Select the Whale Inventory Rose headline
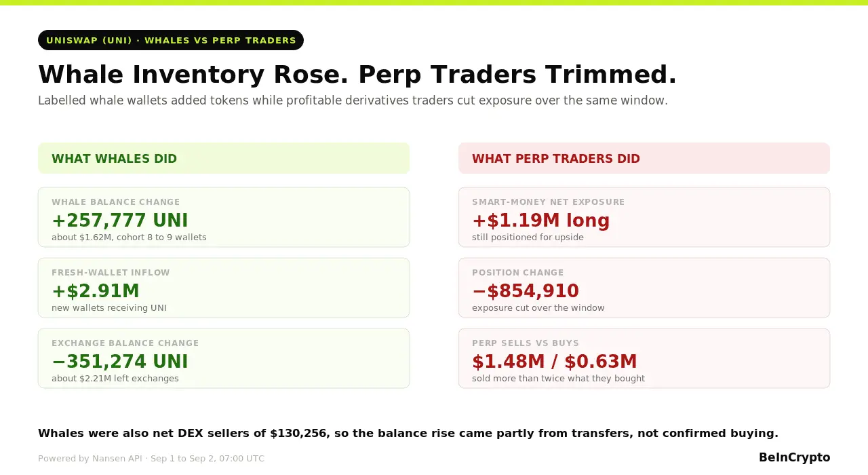 (x=357, y=75)
